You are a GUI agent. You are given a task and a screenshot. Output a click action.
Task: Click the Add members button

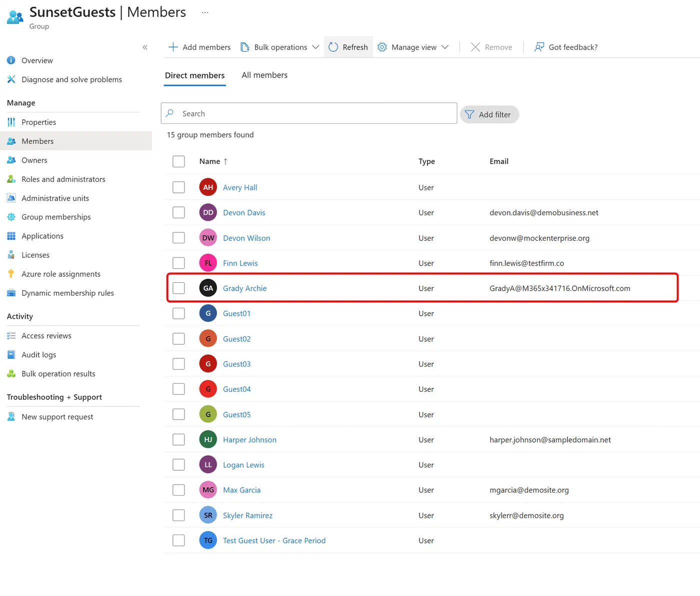tap(199, 47)
